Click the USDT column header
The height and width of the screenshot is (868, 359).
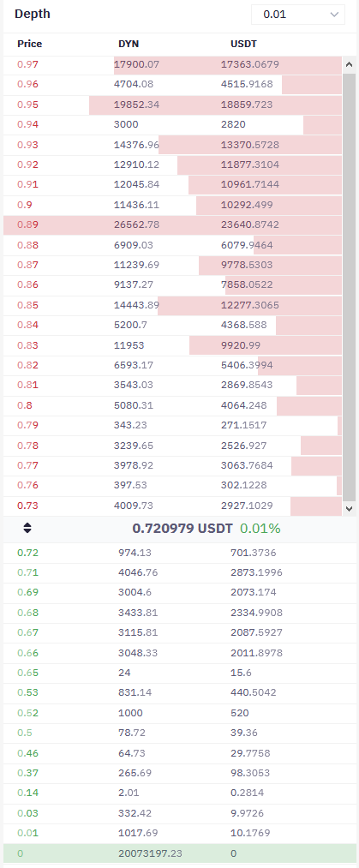tap(243, 44)
